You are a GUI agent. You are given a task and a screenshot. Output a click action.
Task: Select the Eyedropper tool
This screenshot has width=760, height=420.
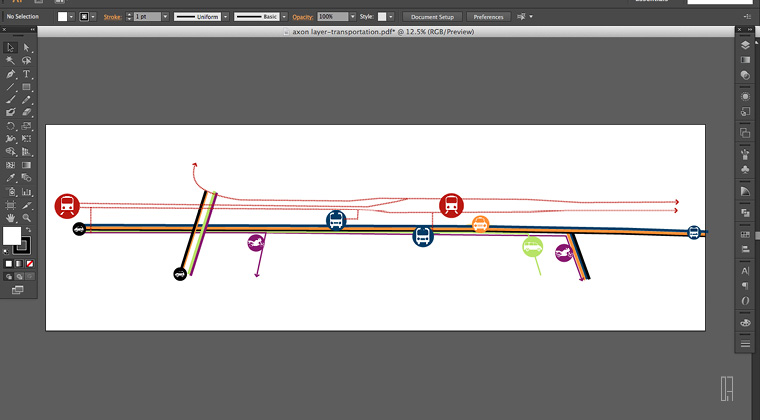(10, 178)
